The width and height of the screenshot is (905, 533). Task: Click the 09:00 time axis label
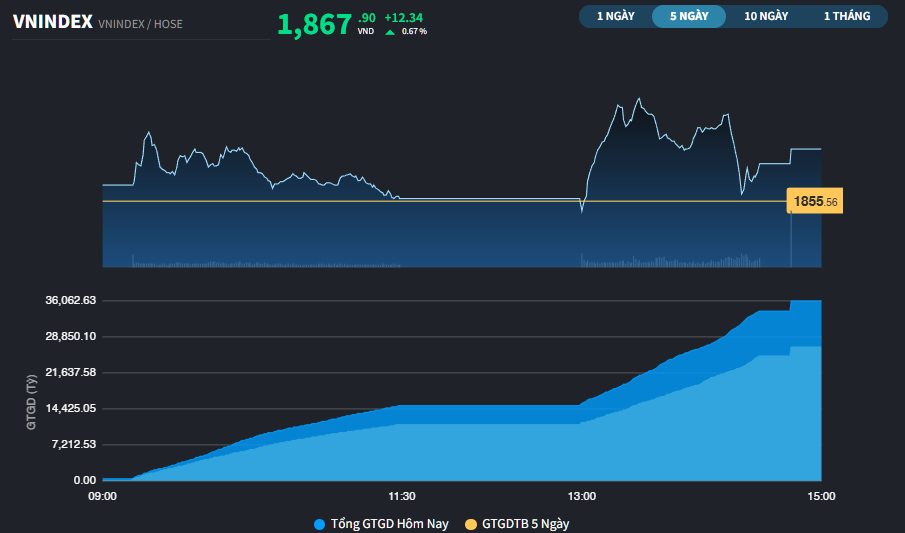click(103, 496)
